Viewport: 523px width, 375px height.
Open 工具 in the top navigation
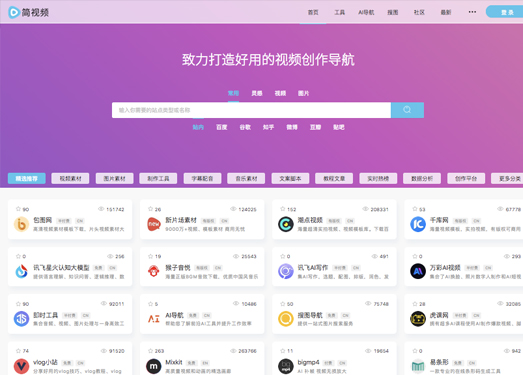(x=340, y=12)
